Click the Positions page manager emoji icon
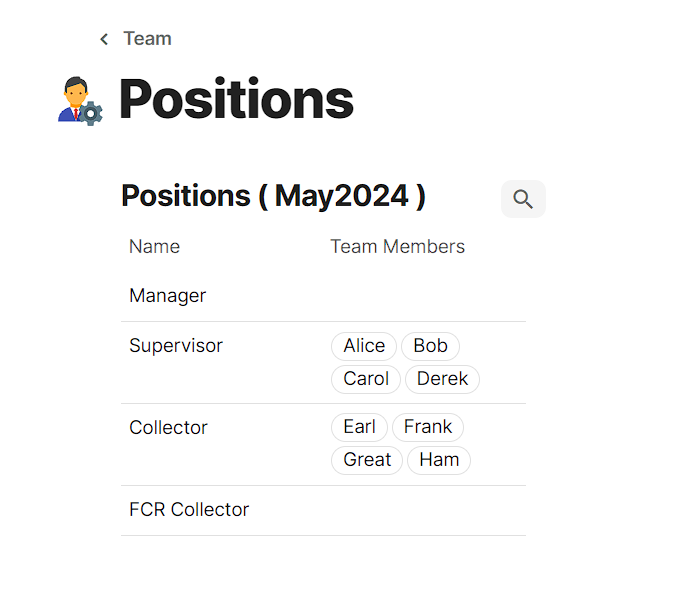The image size is (688, 604). coord(80,101)
